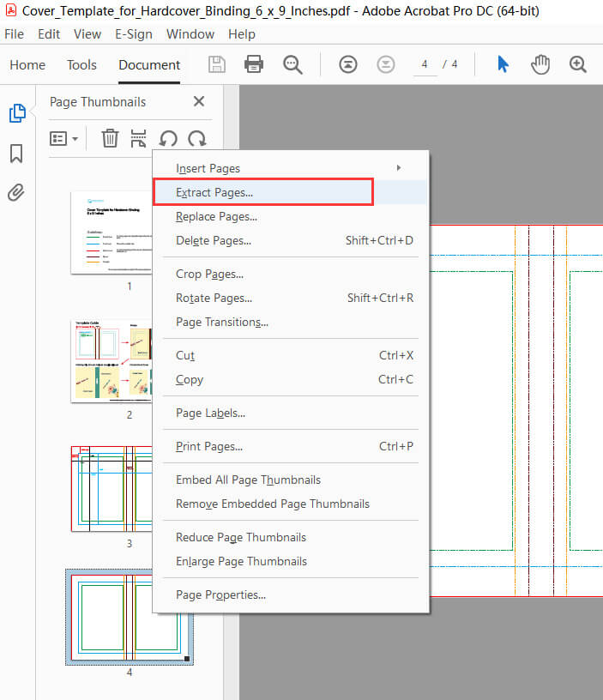Viewport: 603px width, 700px height.
Task: Choose the Selection arrow tool
Action: 504,65
